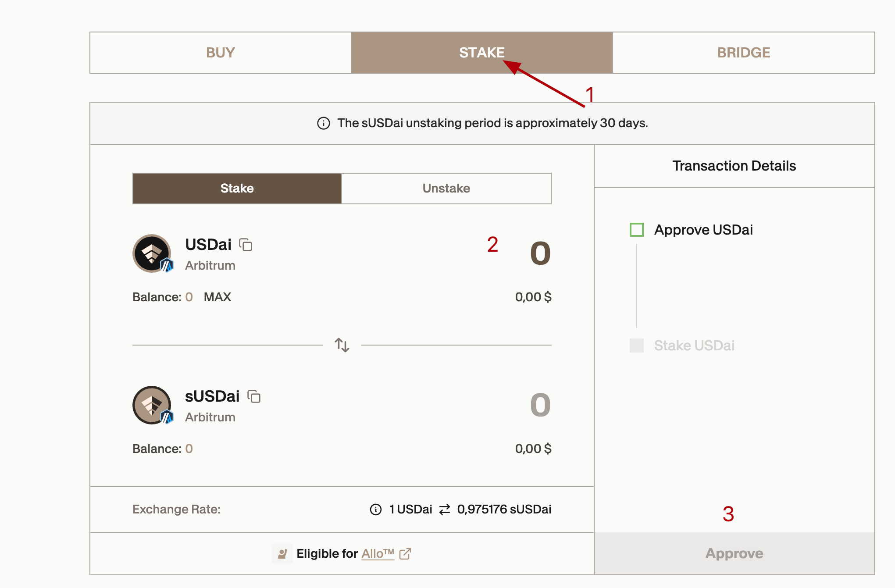This screenshot has height=588, width=895.
Task: Switch to the BRIDGE tab
Action: (x=744, y=53)
